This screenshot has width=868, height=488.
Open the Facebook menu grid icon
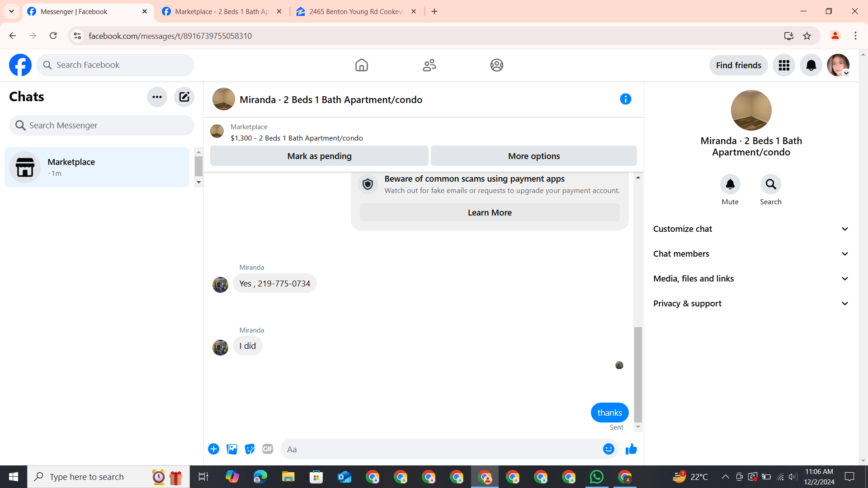(784, 66)
